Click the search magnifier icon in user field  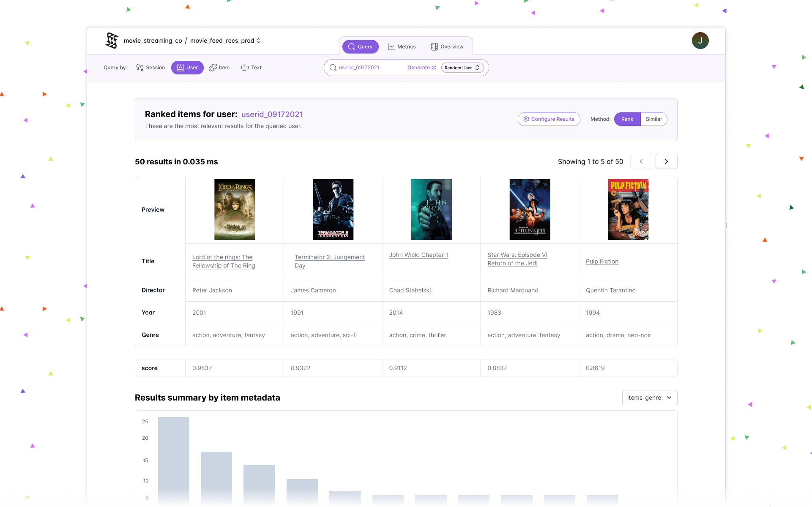coord(333,68)
